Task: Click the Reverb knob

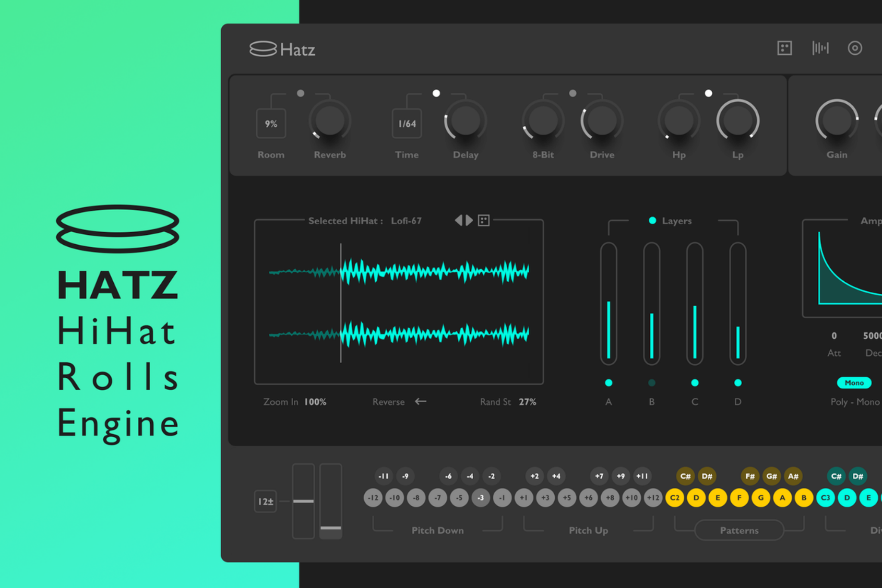Action: tap(329, 121)
